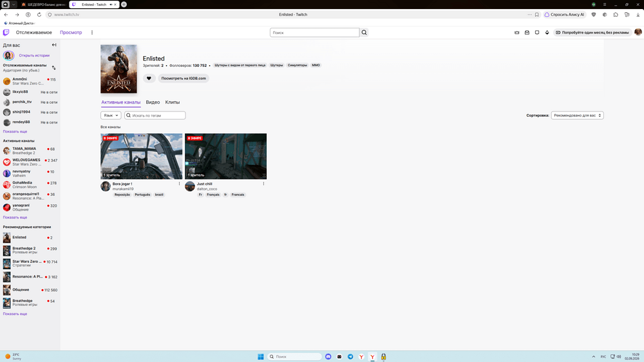Open the Общение recommended category
The width and height of the screenshot is (644, 362).
point(30,290)
